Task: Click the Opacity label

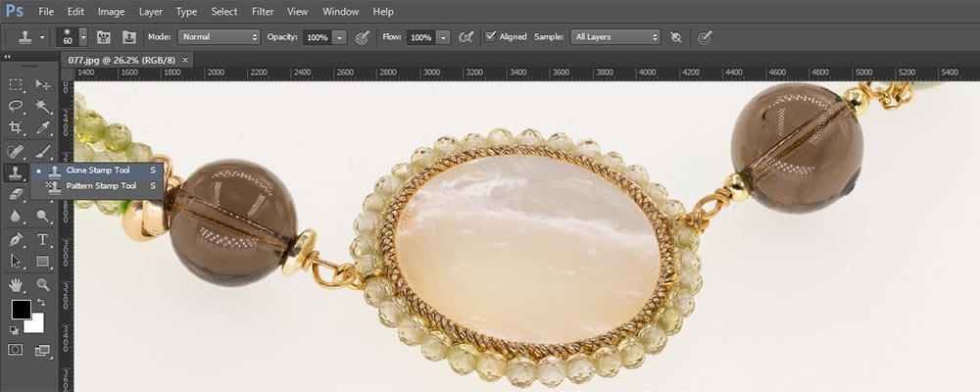Action: 282,37
